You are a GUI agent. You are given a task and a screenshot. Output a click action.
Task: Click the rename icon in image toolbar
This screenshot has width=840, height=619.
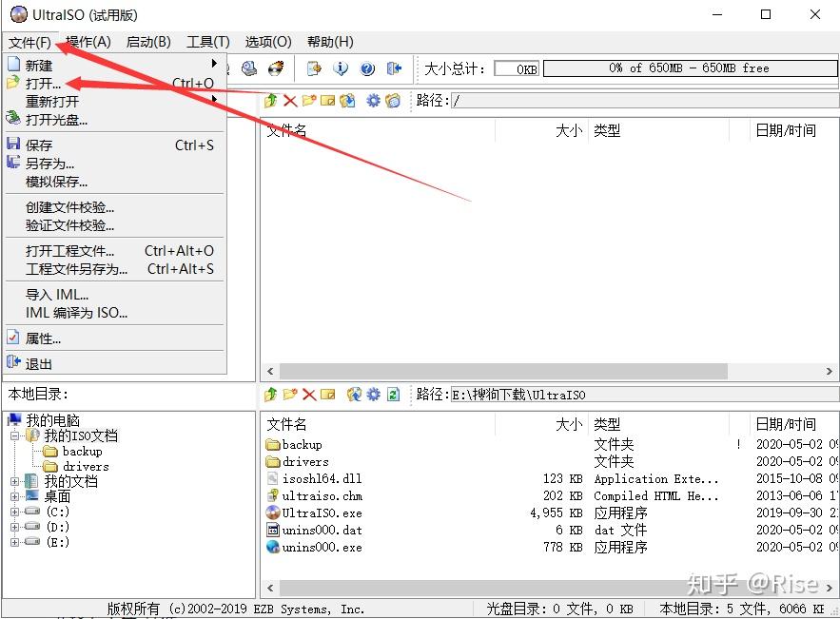click(x=327, y=100)
